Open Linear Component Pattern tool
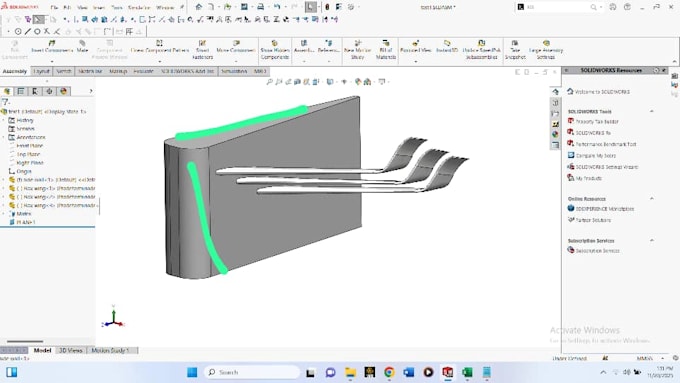The image size is (680, 383). [160, 46]
